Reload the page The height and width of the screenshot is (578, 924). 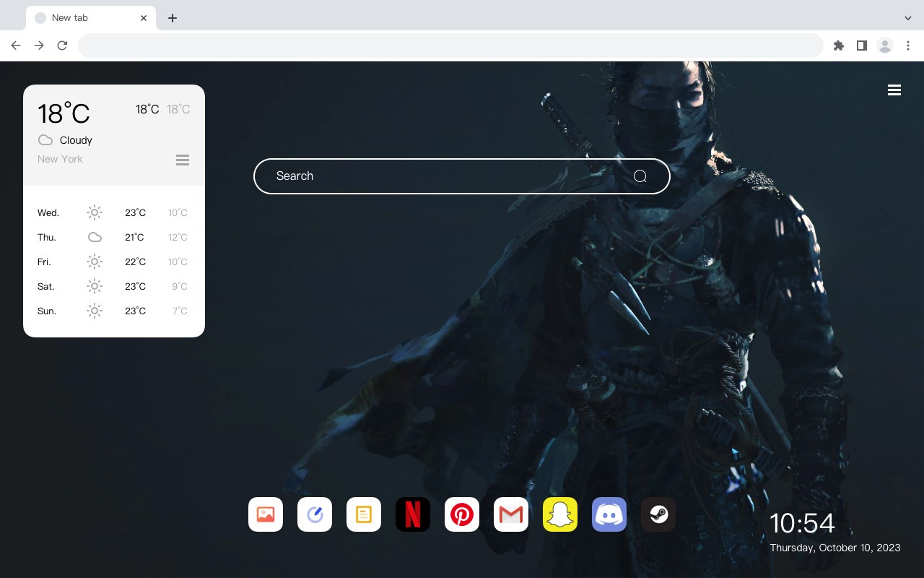coord(62,46)
